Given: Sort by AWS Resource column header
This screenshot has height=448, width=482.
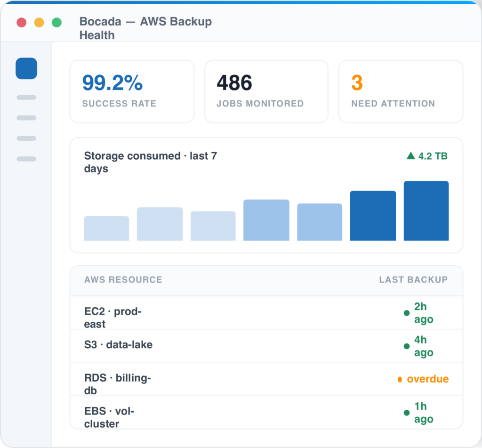Looking at the screenshot, I should [x=123, y=280].
